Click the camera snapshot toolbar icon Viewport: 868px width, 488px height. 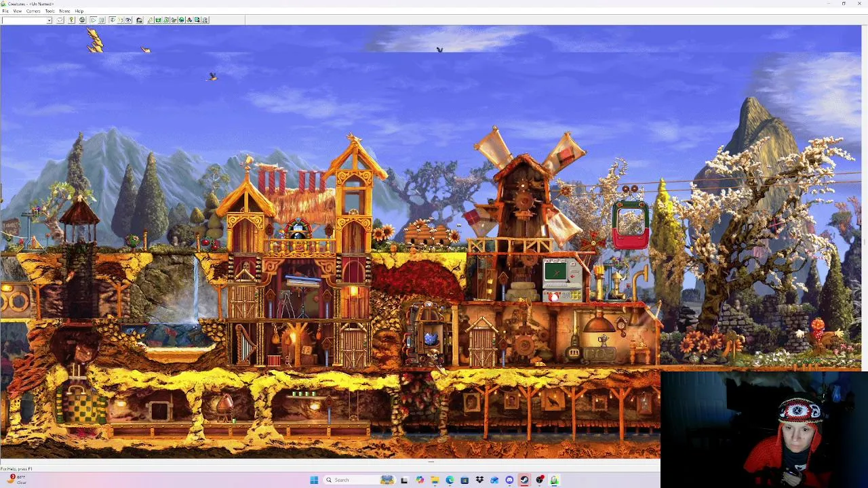(139, 20)
